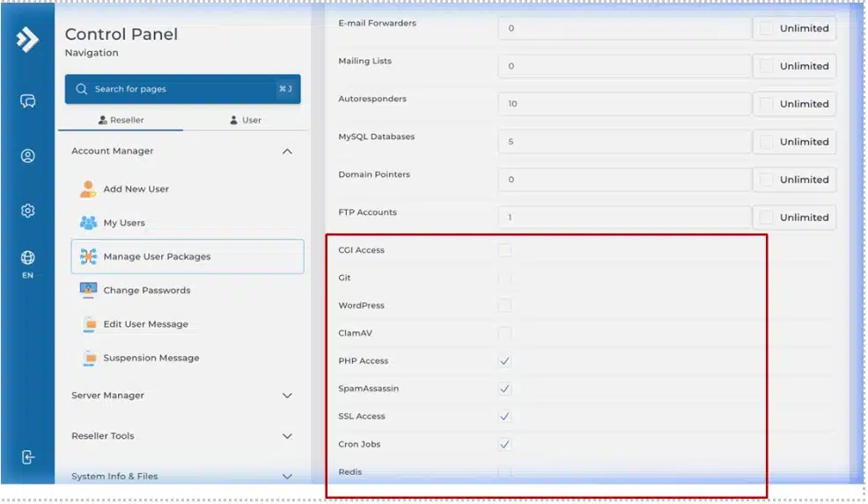This screenshot has height=504, width=868.
Task: Tick Unlimited for E-mail Forwarders
Action: click(766, 28)
